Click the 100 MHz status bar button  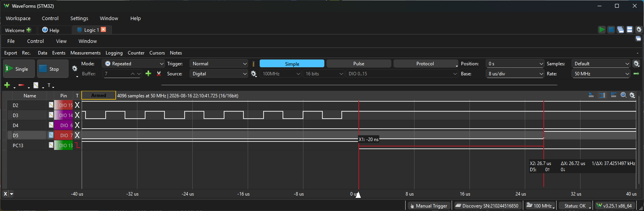[540, 206]
